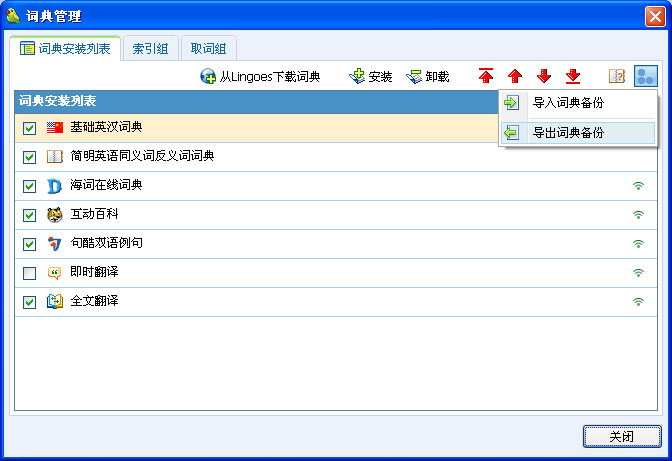Move dictionary to top with red arrow
672x461 pixels.
point(486,76)
